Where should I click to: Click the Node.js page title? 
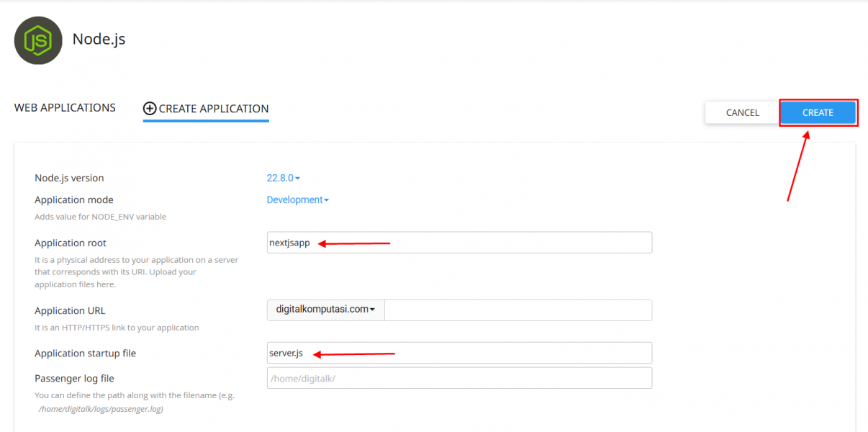(99, 39)
